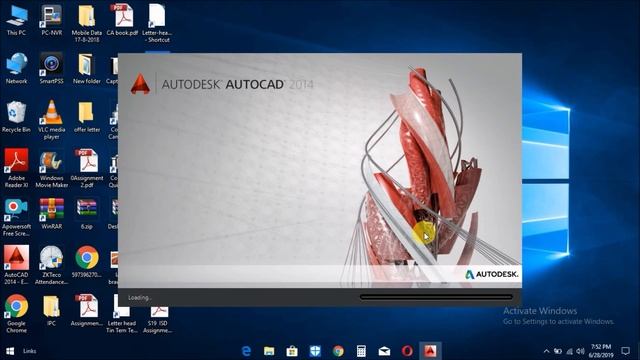Select the CA book.pdf file icon
This screenshot has height=360, width=640.
pos(122,20)
